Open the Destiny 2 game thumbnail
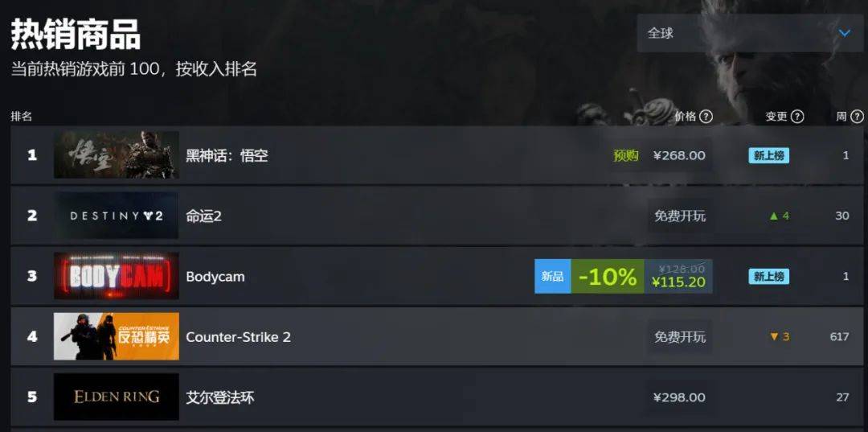 [x=117, y=216]
